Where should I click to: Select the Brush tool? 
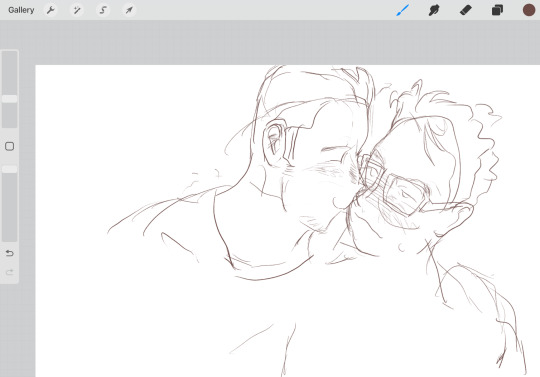(x=402, y=10)
